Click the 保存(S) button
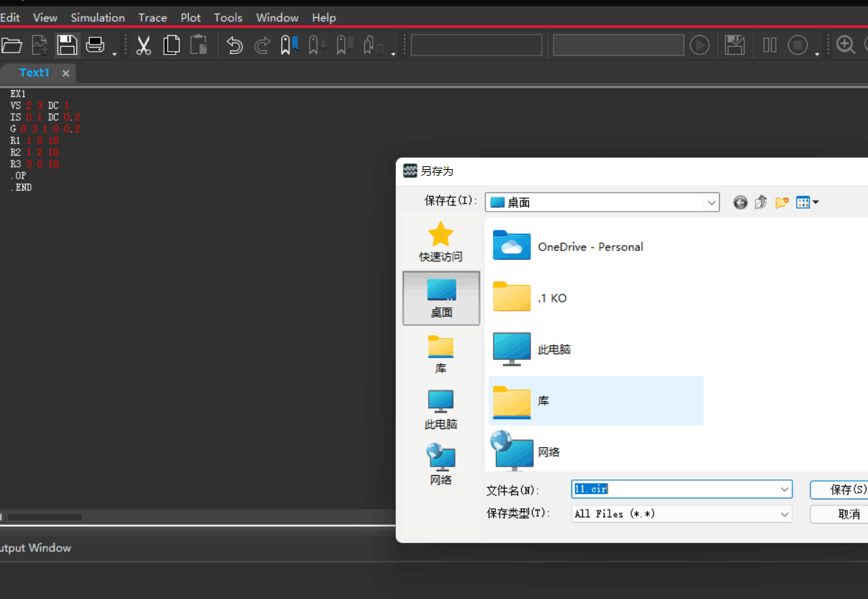 click(x=839, y=490)
